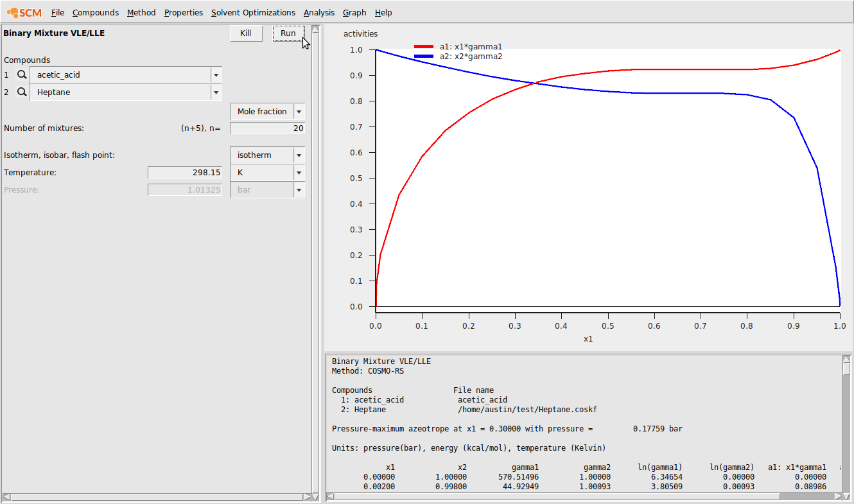This screenshot has width=854, height=504.
Task: Click the 'activities' graph title
Action: click(x=361, y=34)
